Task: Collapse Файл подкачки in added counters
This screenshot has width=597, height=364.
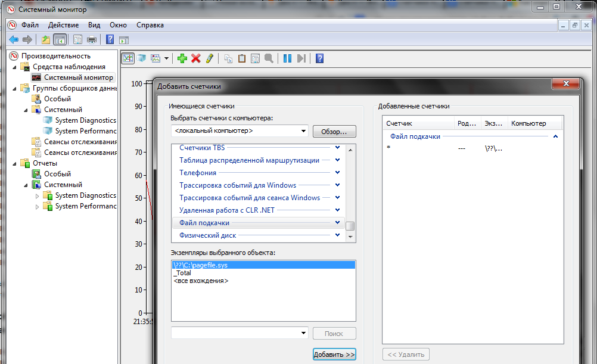Action: coord(555,136)
